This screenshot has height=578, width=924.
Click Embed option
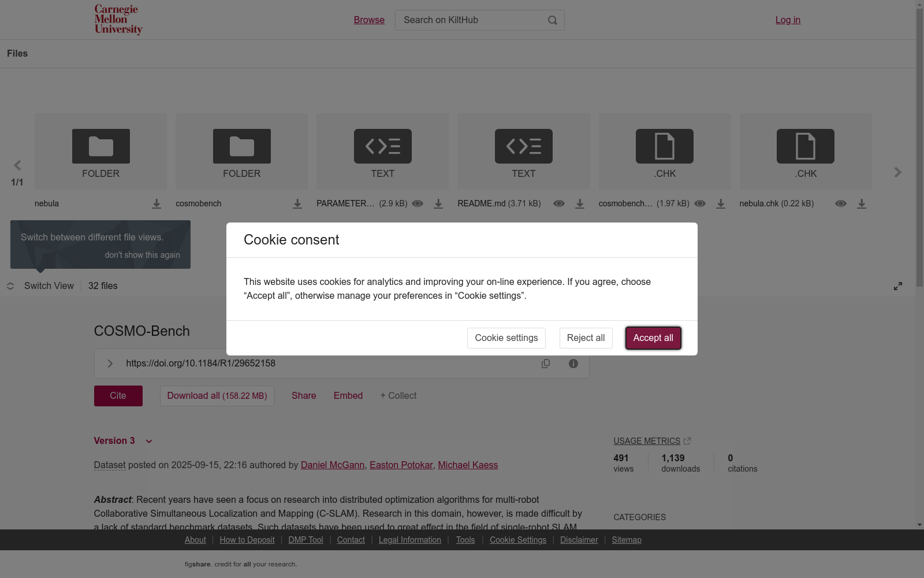click(348, 396)
